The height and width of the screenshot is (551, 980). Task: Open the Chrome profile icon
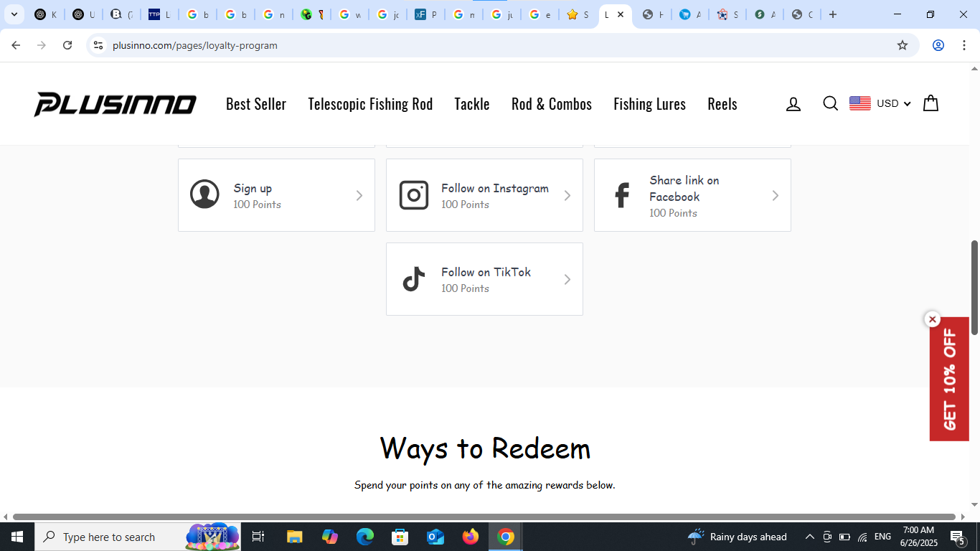(x=938, y=45)
